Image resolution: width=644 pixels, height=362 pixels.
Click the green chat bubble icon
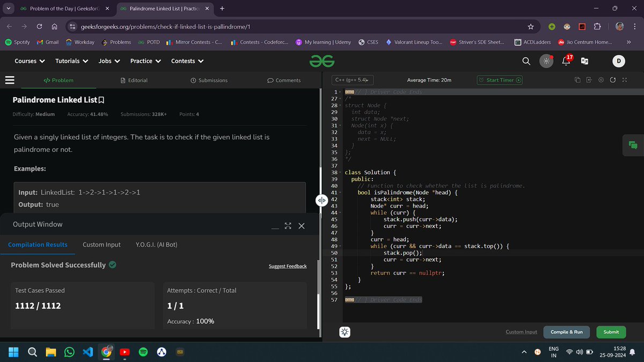[x=633, y=145]
